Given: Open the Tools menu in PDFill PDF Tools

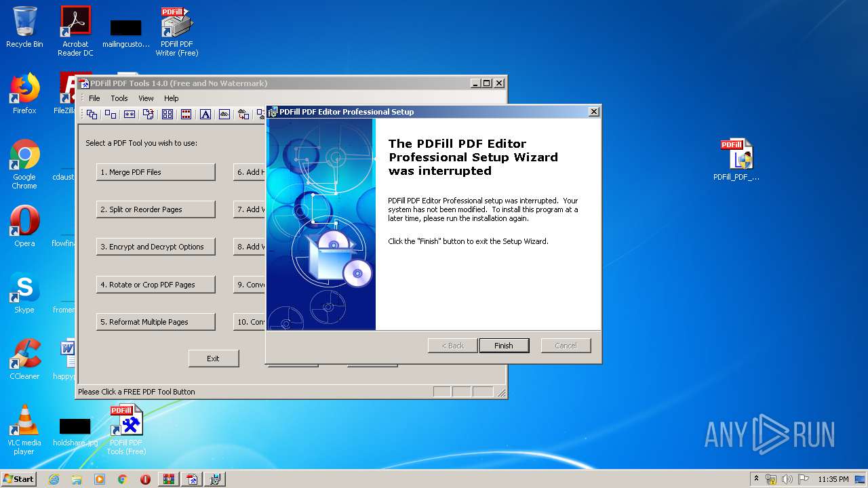Looking at the screenshot, I should tap(119, 98).
